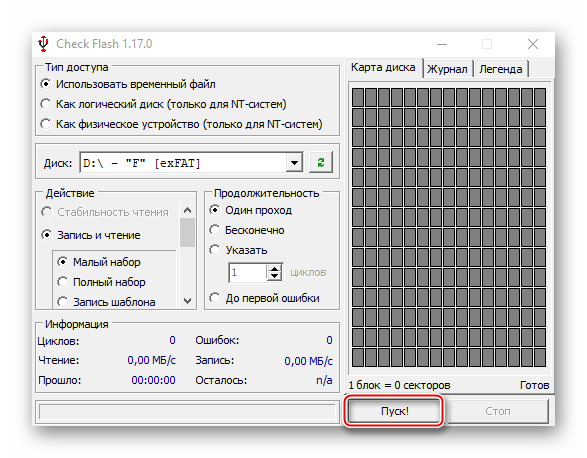Select 'Полный набор' test set
Viewport: 587px width, 458px height.
101,282
